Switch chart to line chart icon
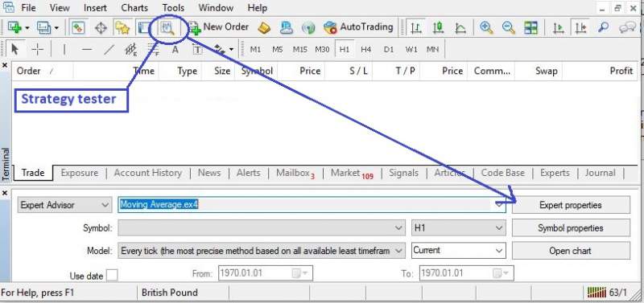The width and height of the screenshot is (644, 303). point(460,28)
